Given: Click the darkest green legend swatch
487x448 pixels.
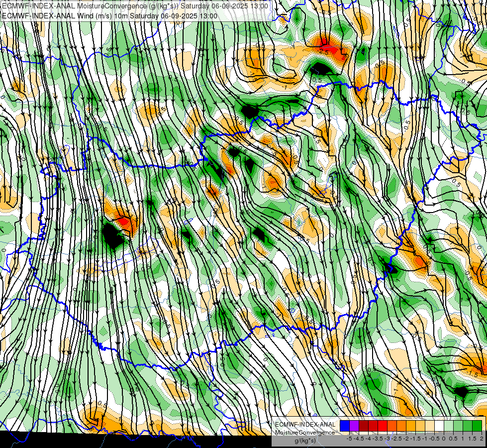Looking at the screenshot, I should pyautogui.click(x=477, y=426).
